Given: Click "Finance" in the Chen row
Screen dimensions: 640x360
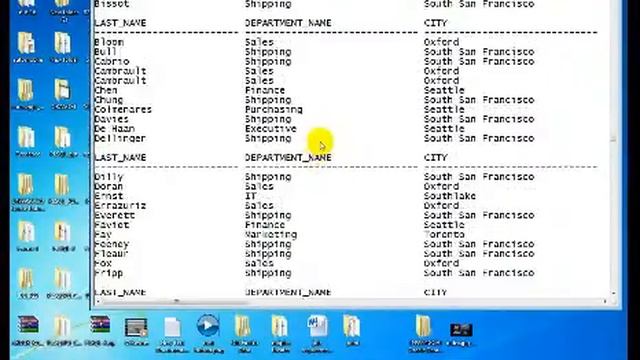Looking at the screenshot, I should coord(265,90).
